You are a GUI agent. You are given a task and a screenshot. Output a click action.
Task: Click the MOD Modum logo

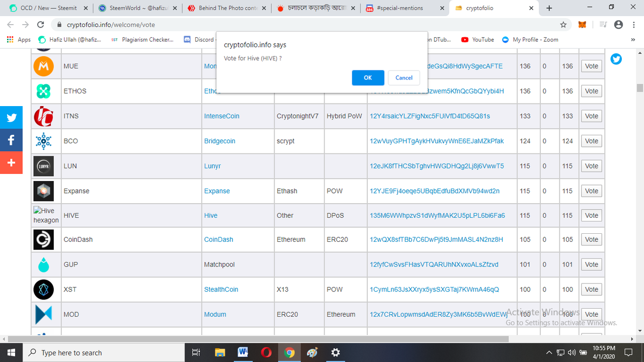tap(44, 314)
